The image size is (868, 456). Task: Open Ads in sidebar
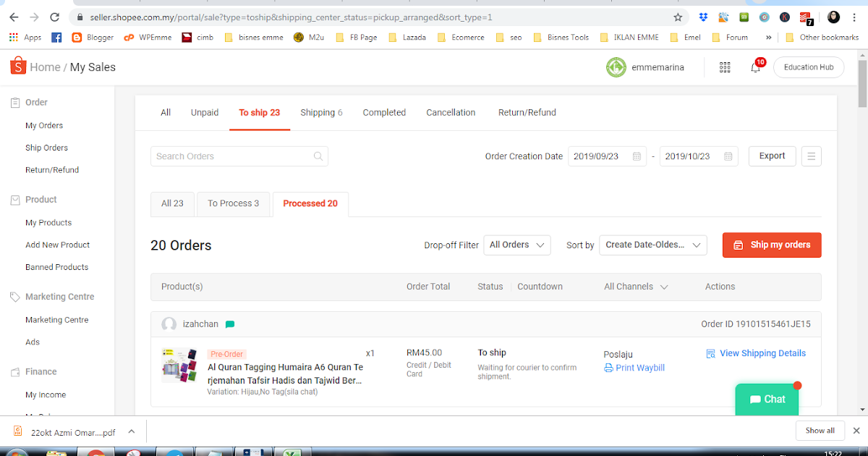[x=33, y=342]
